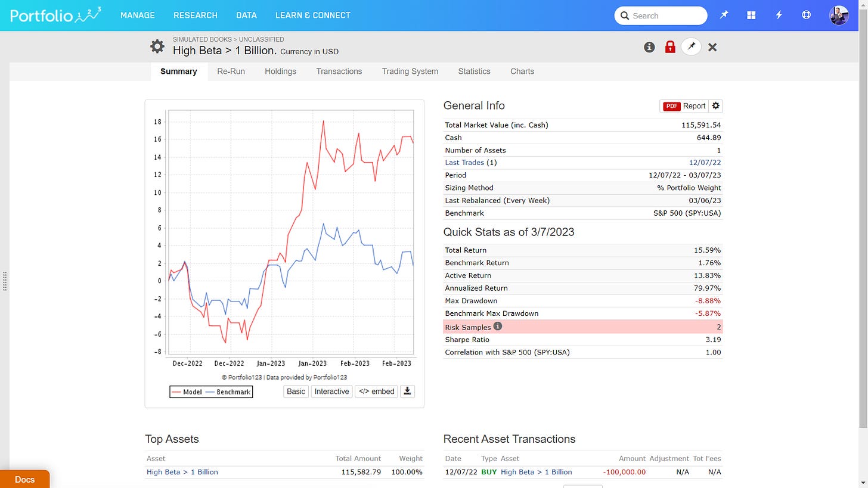Open the 12/07/22 last trades date link
The width and height of the screenshot is (868, 488).
point(705,162)
